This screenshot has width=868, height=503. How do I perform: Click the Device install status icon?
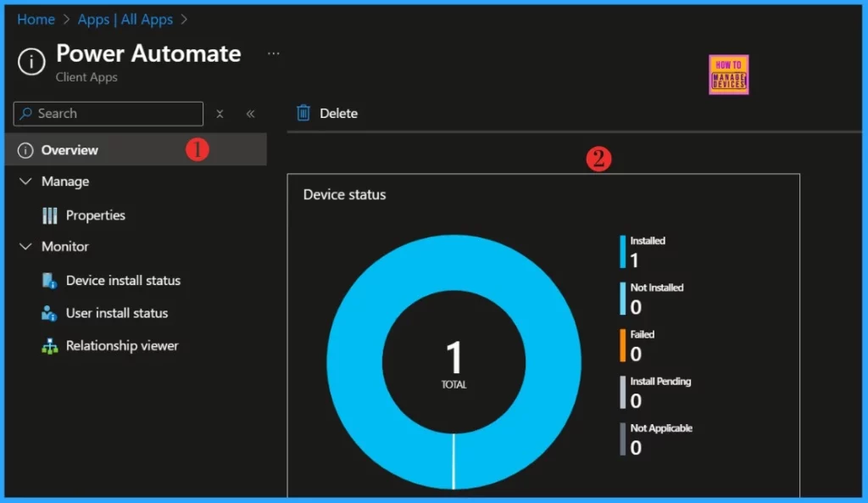(x=50, y=280)
